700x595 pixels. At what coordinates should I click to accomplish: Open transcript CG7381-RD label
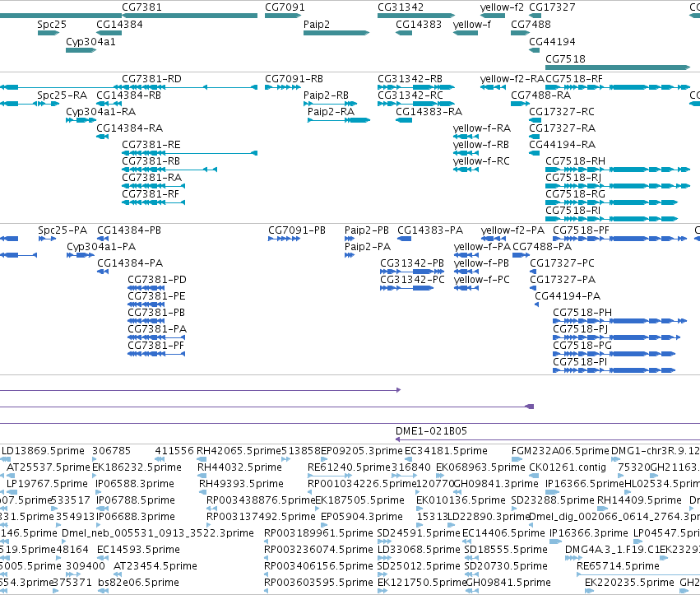pyautogui.click(x=152, y=79)
